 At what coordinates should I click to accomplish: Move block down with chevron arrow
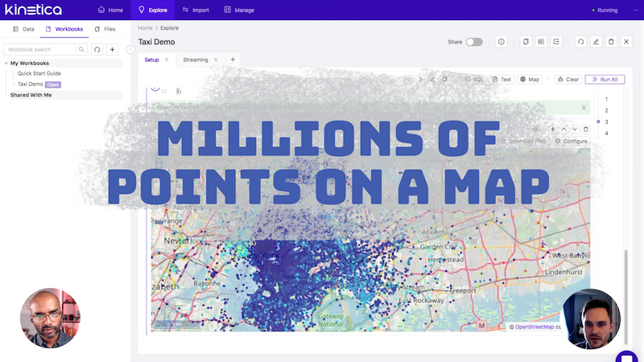coord(575,129)
